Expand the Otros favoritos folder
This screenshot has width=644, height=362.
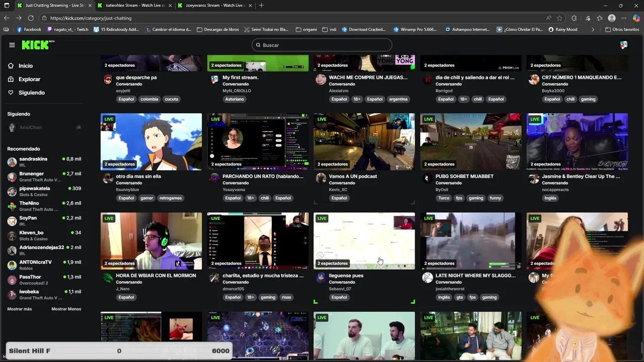(622, 30)
